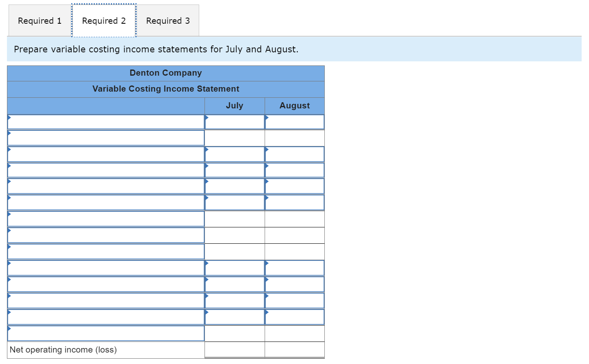Screen dimensions: 589x364
Task: Click the August amount cell in the third row
Action: [294, 154]
